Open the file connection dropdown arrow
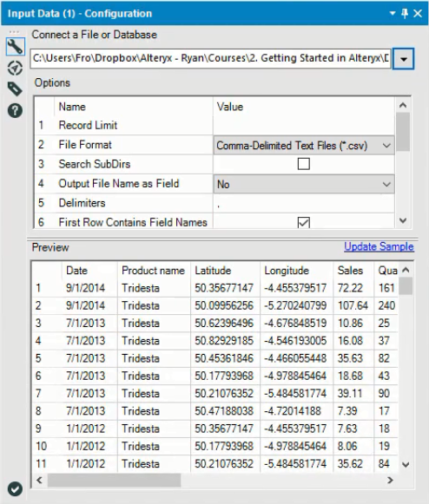429x504 pixels. [403, 59]
